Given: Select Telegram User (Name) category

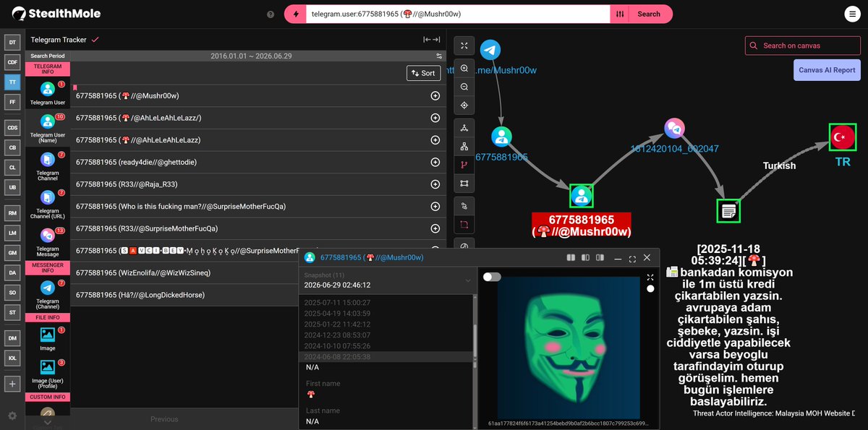Looking at the screenshot, I should click(48, 129).
